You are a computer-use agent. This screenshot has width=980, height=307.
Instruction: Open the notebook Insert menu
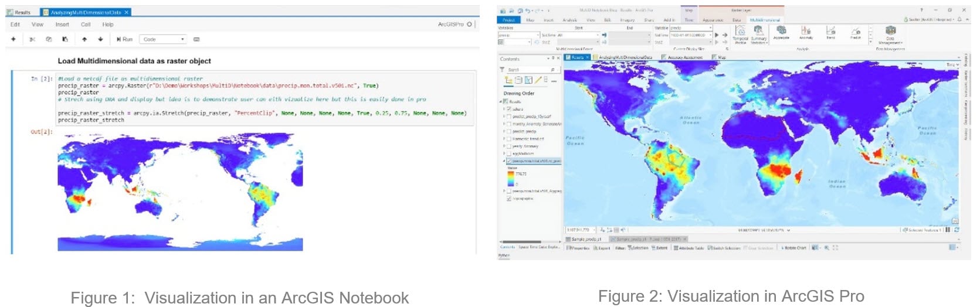[62, 25]
